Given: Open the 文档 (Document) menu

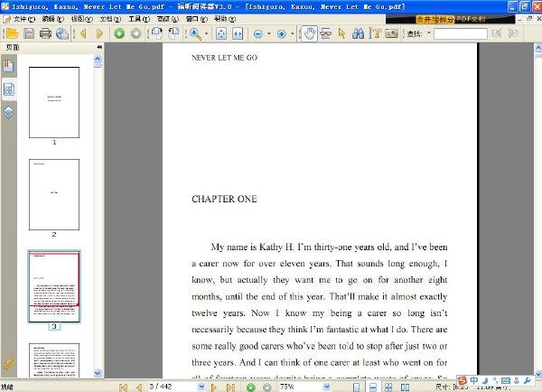Looking at the screenshot, I should coord(110,19).
